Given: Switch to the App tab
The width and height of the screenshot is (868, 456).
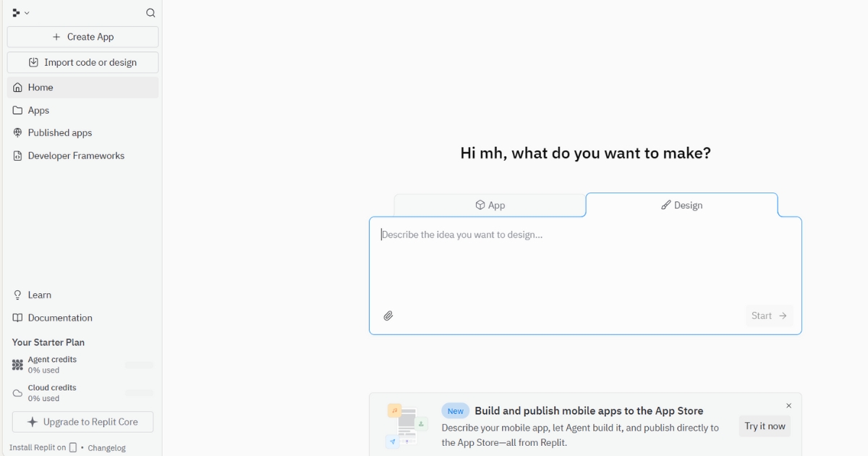Looking at the screenshot, I should [490, 206].
